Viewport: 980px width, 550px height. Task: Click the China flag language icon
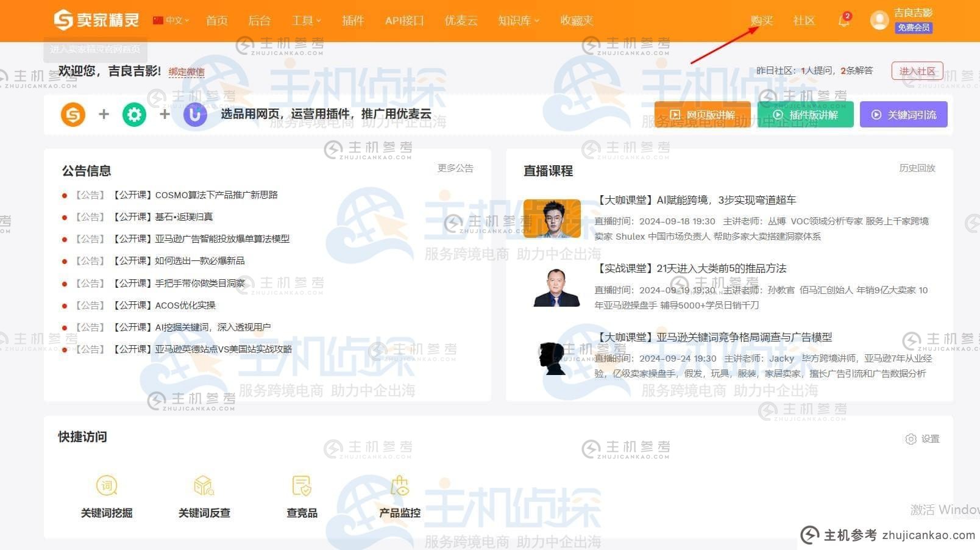tap(158, 20)
